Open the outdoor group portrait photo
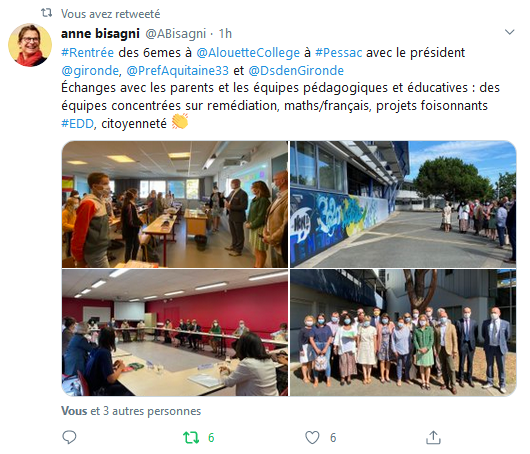This screenshot has width=530, height=454. (x=403, y=333)
